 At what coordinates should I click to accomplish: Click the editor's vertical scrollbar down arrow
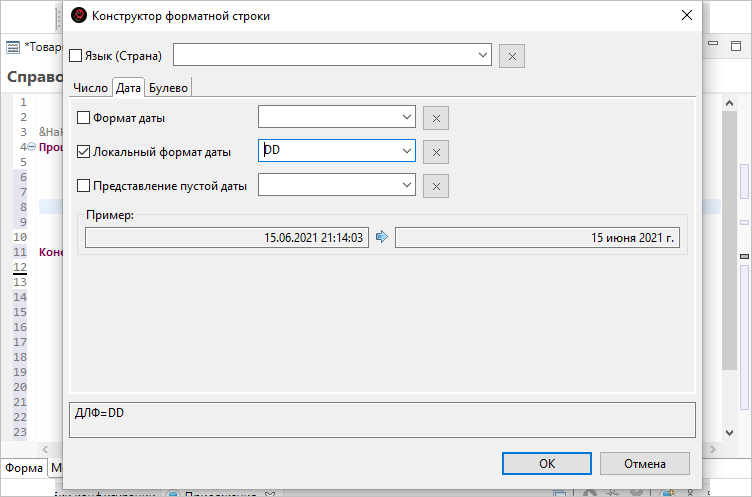point(729,433)
